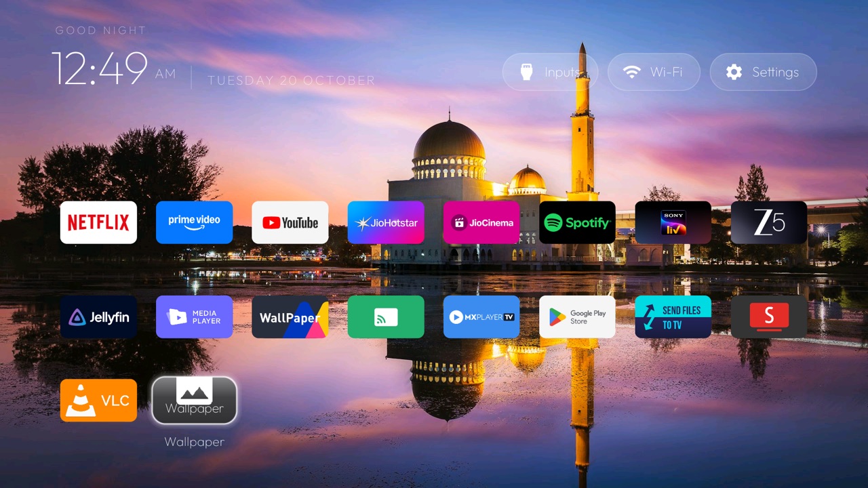The width and height of the screenshot is (868, 488).
Task: Open the Inputs source selector
Action: [x=550, y=72]
